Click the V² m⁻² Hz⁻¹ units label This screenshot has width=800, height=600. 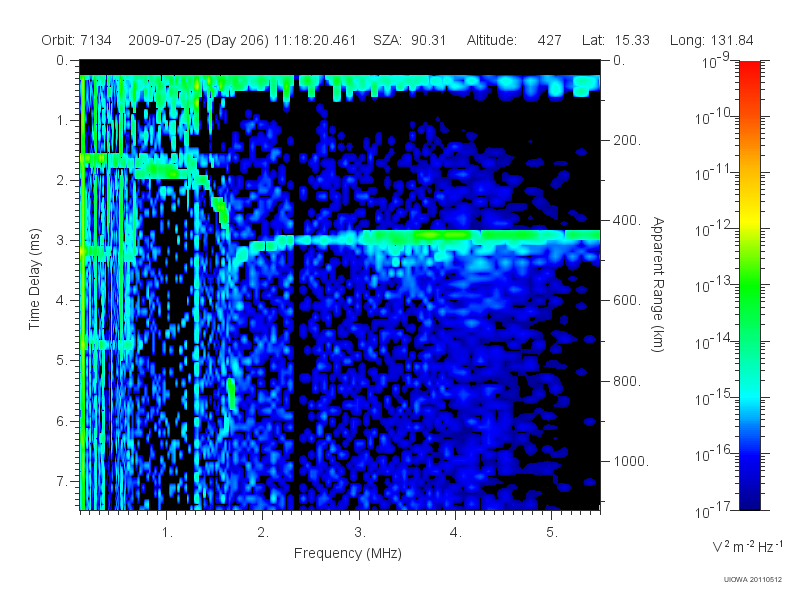747,546
